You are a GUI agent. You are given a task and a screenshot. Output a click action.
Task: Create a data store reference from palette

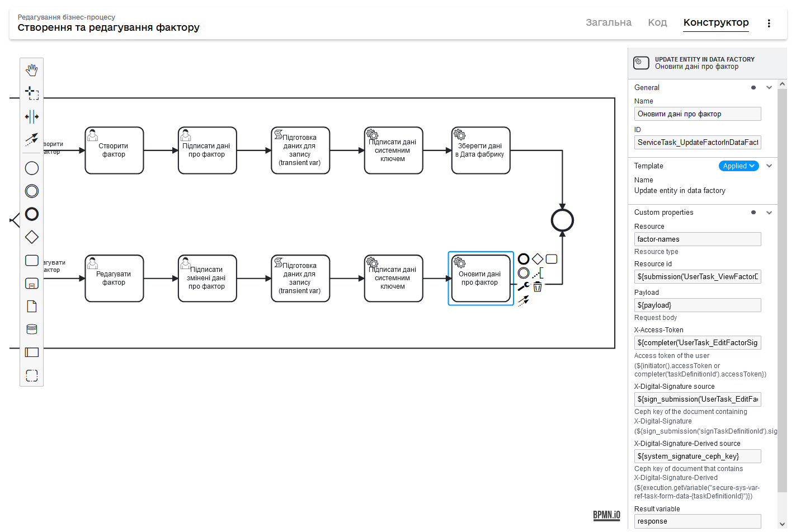point(32,329)
